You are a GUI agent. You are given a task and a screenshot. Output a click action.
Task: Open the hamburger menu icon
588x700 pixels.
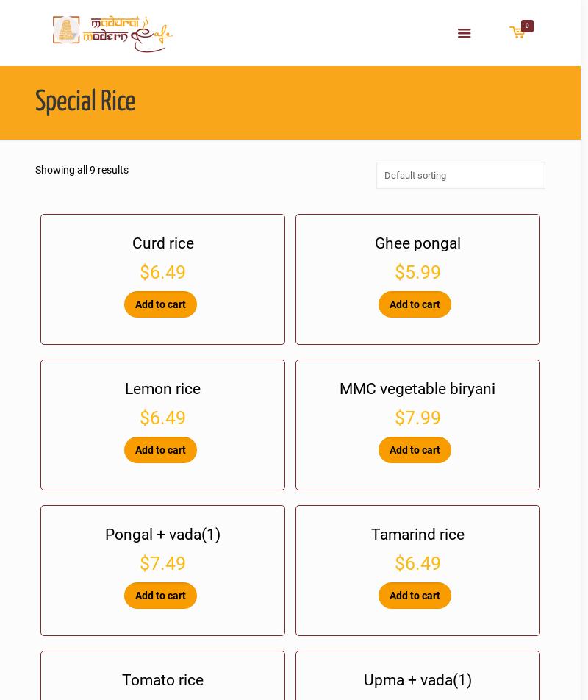click(464, 33)
